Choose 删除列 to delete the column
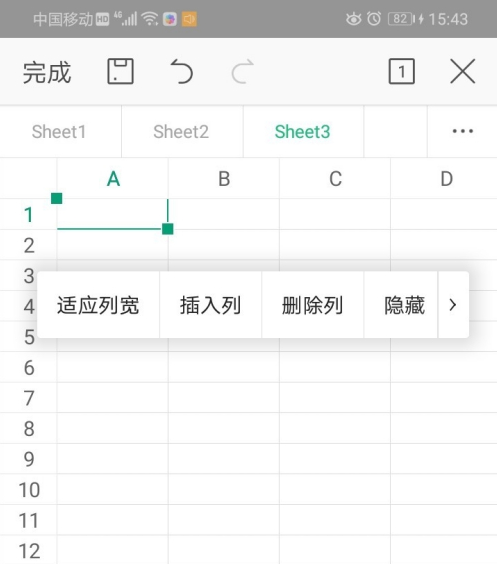Screen dimensions: 497x564 312,305
